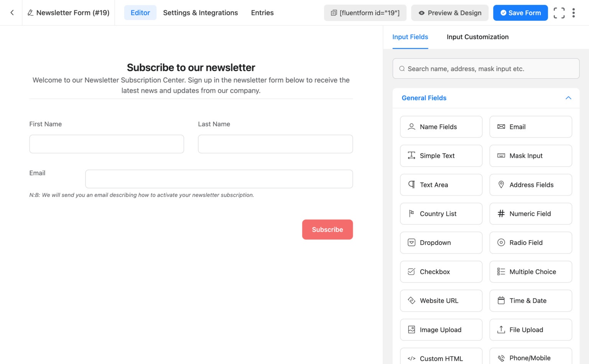Add a Radio Field to the form

530,242
